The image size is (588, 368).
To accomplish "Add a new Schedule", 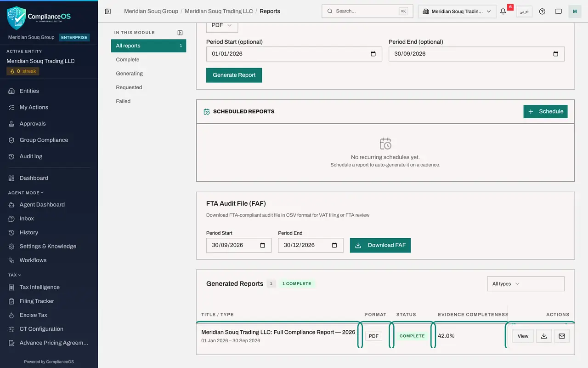I will (x=545, y=111).
